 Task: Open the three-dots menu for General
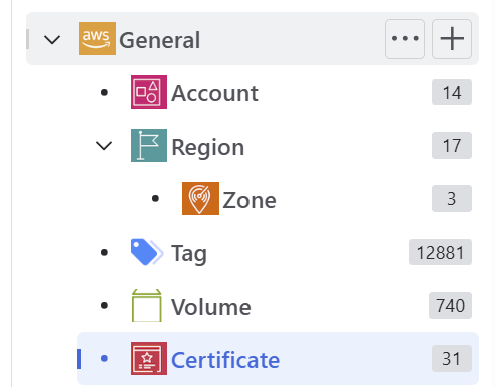pyautogui.click(x=405, y=39)
